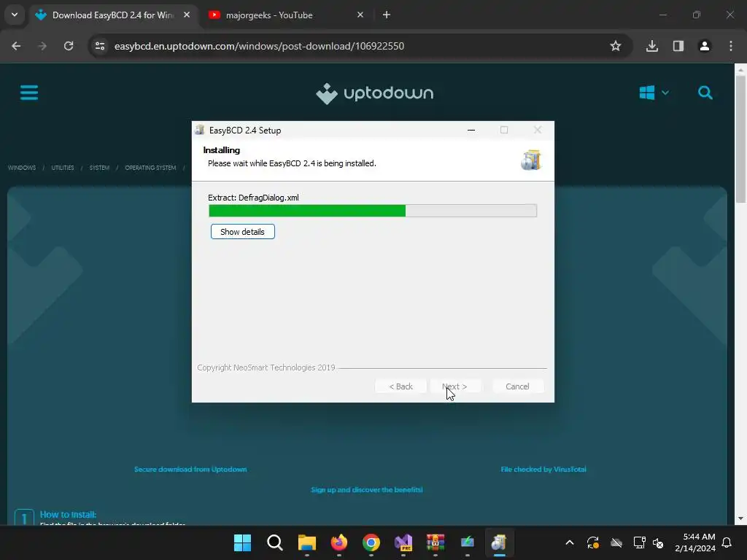Click the OPERATING SYSTEM breadcrumb
This screenshot has height=560, width=747.
click(x=150, y=168)
